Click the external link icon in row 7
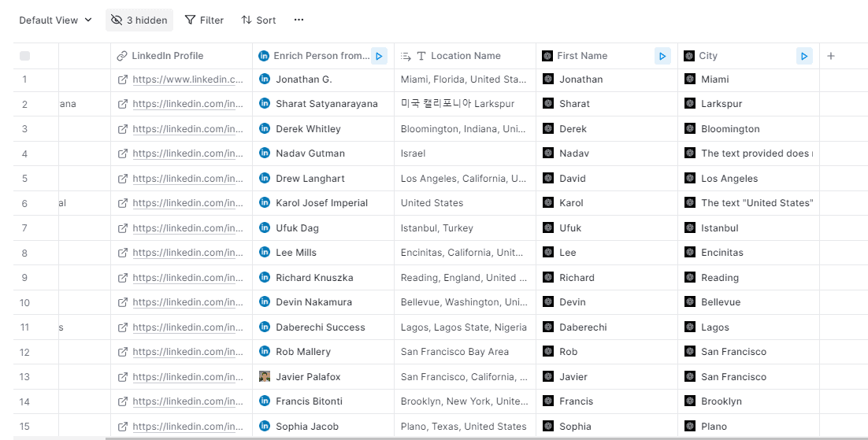The image size is (868, 440). coord(123,228)
